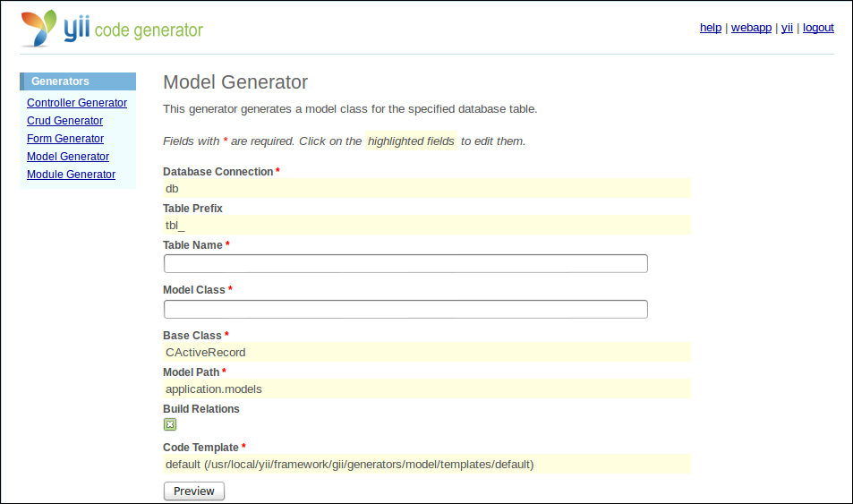The height and width of the screenshot is (504, 853).
Task: Edit the Base Class CActiveRecord field
Action: click(427, 352)
